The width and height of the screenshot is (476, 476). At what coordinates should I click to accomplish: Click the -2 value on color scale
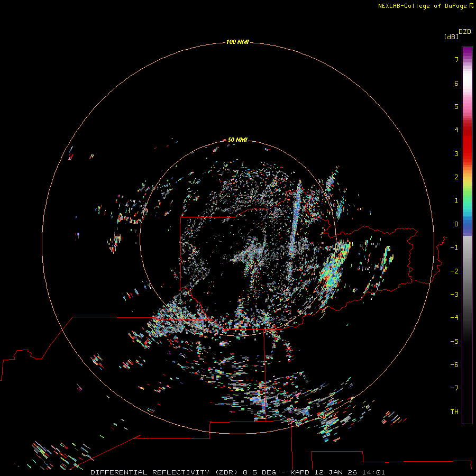coord(454,271)
